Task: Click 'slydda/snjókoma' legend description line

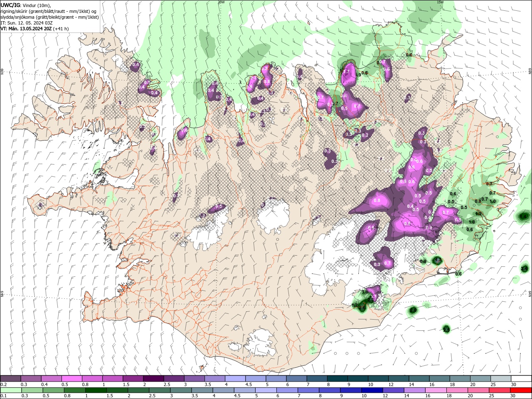Action: click(49, 17)
